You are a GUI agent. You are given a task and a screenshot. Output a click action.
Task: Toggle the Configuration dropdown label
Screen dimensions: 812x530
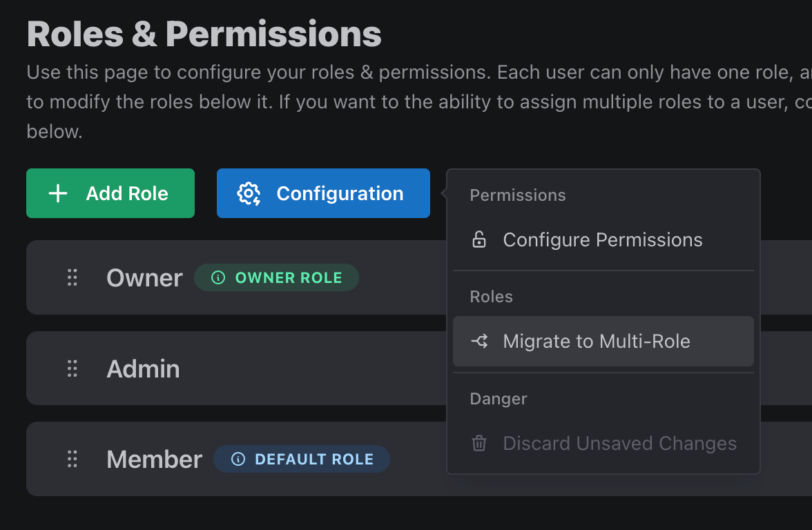(x=340, y=194)
